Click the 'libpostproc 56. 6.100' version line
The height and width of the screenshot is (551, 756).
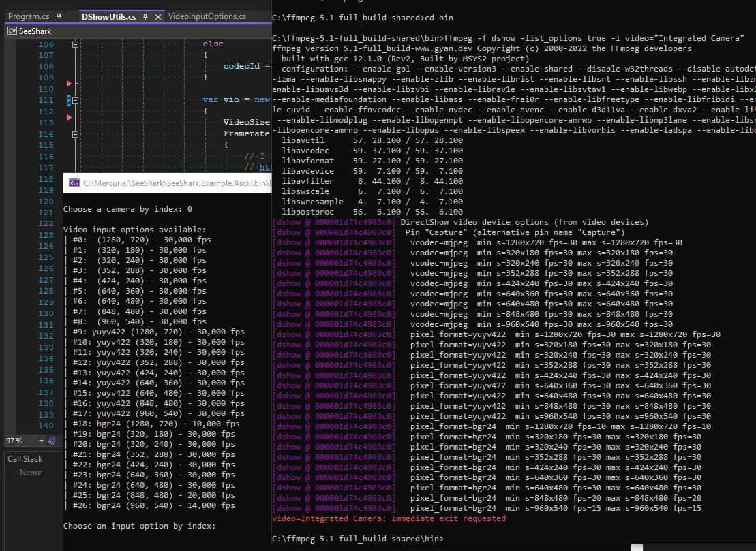[372, 212]
